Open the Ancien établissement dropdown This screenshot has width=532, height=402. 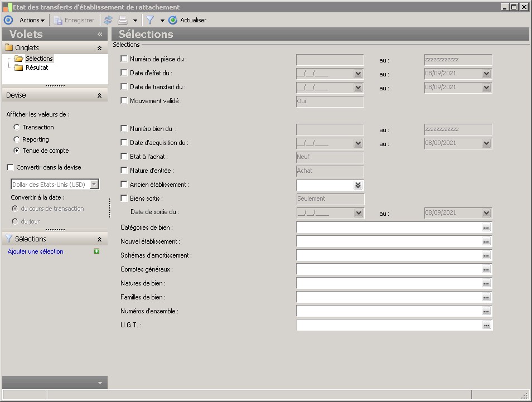click(357, 185)
